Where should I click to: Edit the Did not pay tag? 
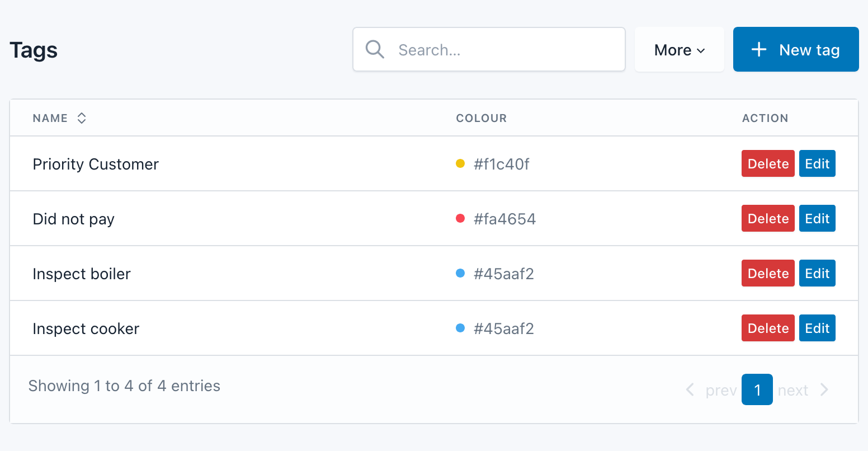pos(817,218)
